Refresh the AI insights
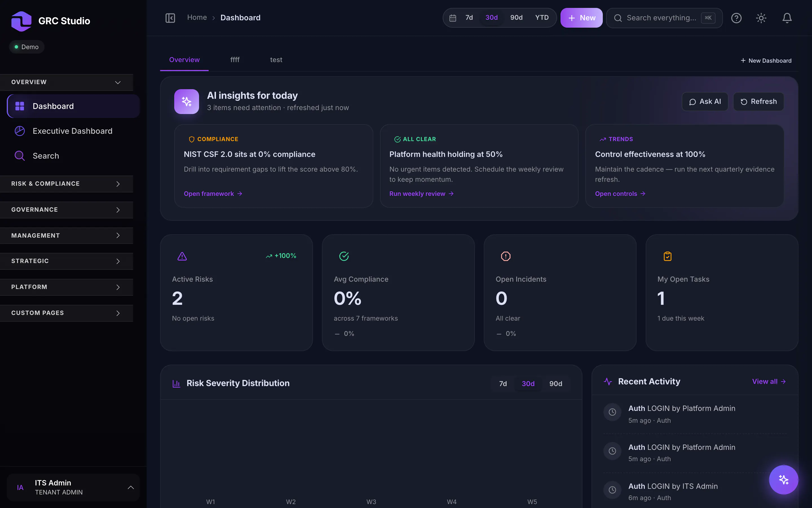Viewport: 812px width, 508px height. coord(758,102)
